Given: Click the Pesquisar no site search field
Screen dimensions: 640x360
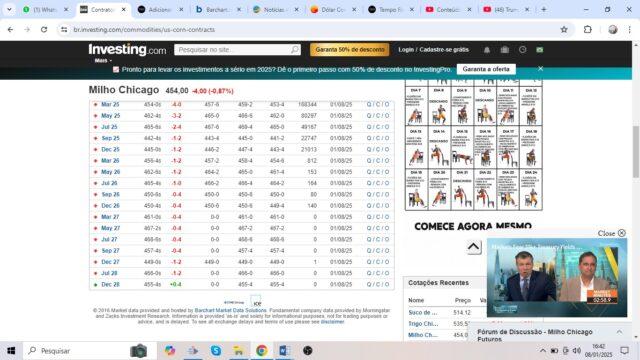Looking at the screenshot, I should click(233, 50).
